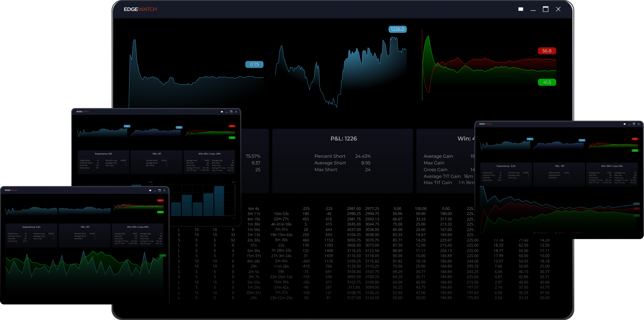Click the blue 0.75 badge on the left chart
Image resolution: width=644 pixels, height=320 pixels.
[x=255, y=64]
